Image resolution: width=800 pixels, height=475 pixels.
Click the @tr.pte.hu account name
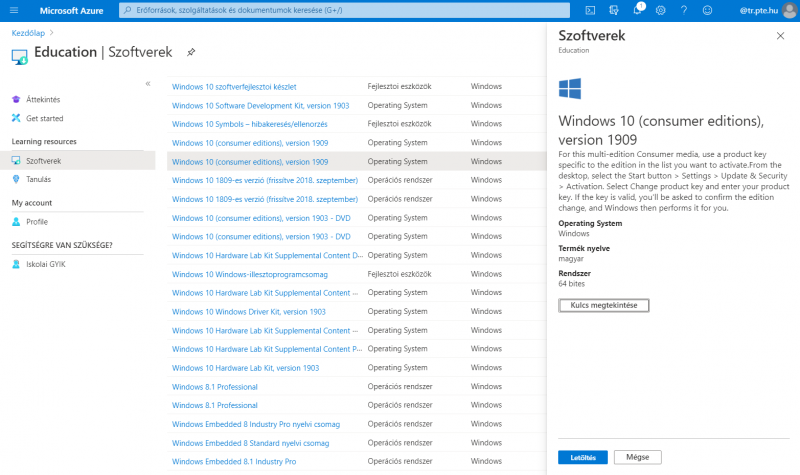click(x=759, y=10)
